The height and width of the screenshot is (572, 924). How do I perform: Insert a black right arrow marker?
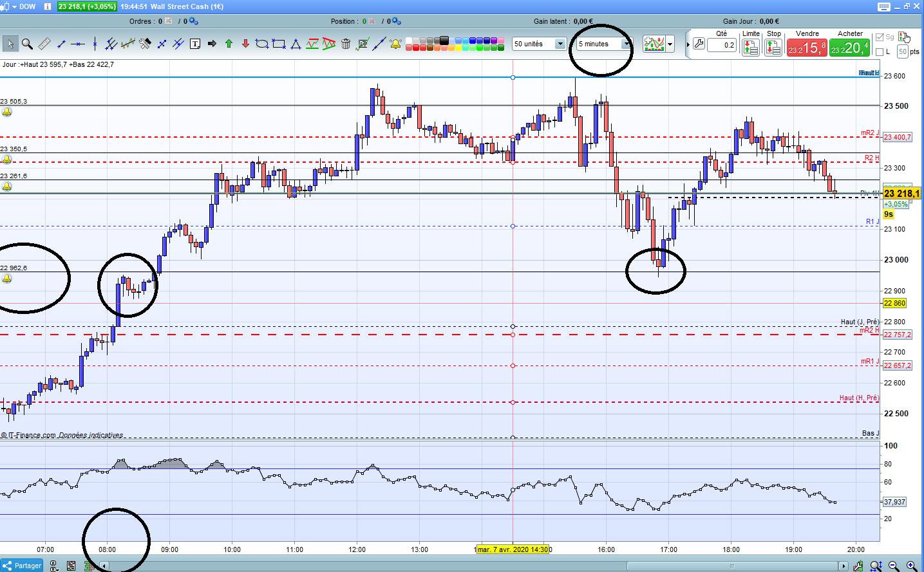(x=212, y=44)
